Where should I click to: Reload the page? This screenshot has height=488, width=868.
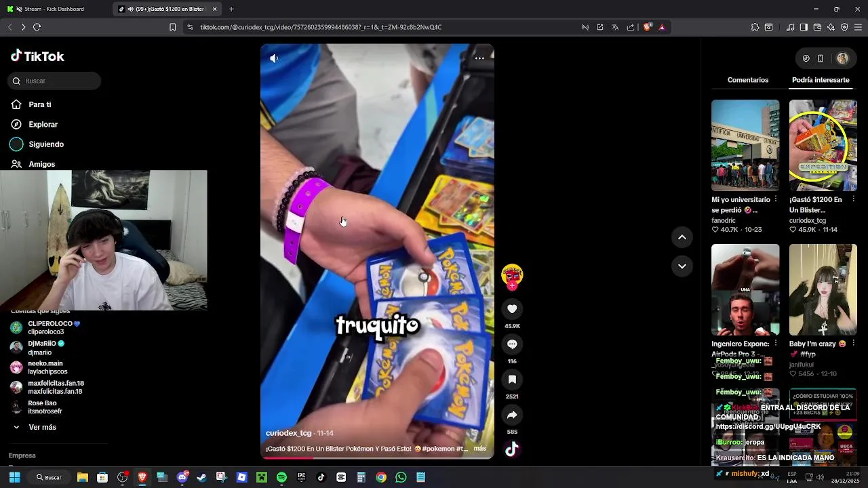37,27
